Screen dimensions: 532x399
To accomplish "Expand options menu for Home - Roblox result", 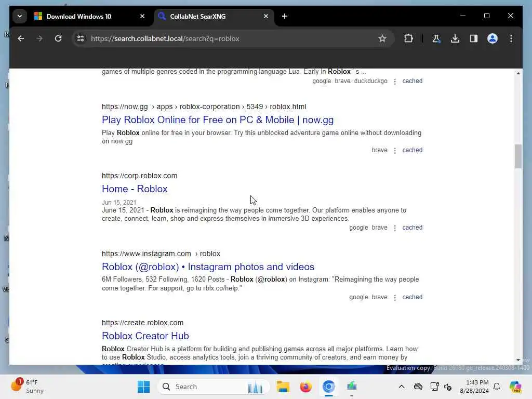I will [x=395, y=228].
